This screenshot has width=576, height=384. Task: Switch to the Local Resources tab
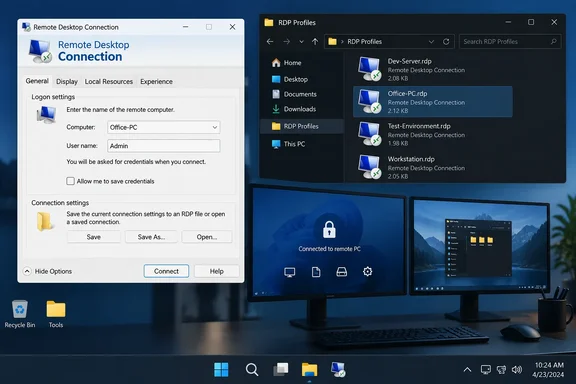pyautogui.click(x=109, y=82)
